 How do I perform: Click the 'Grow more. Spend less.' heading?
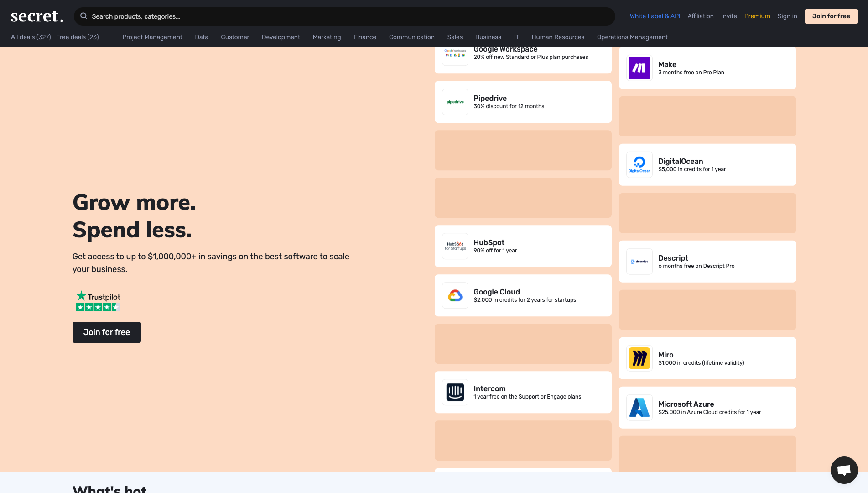click(134, 216)
